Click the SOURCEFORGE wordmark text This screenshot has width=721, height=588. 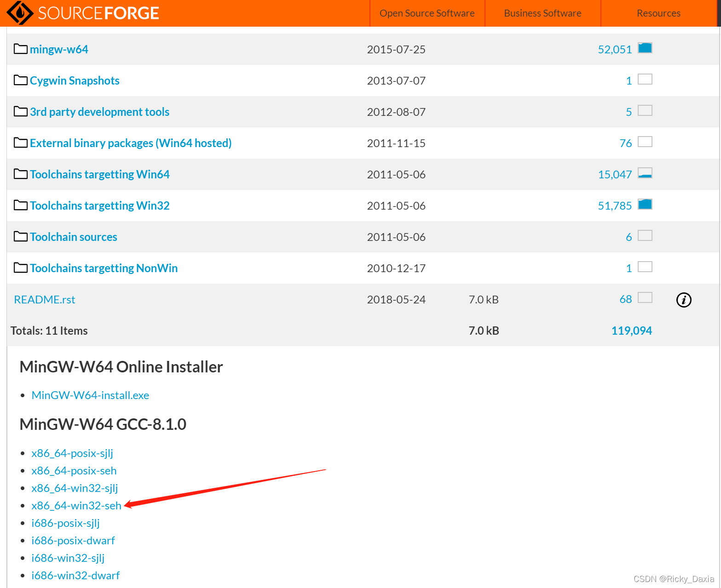pos(98,13)
